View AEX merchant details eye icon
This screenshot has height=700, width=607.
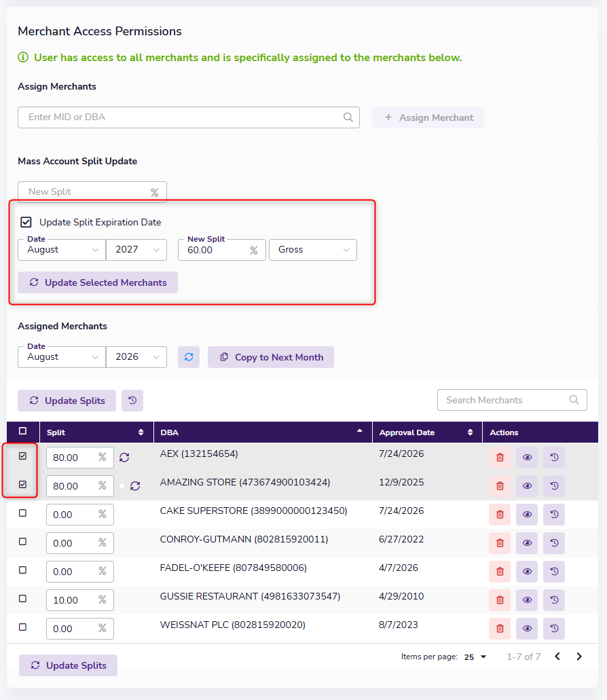pyautogui.click(x=527, y=458)
